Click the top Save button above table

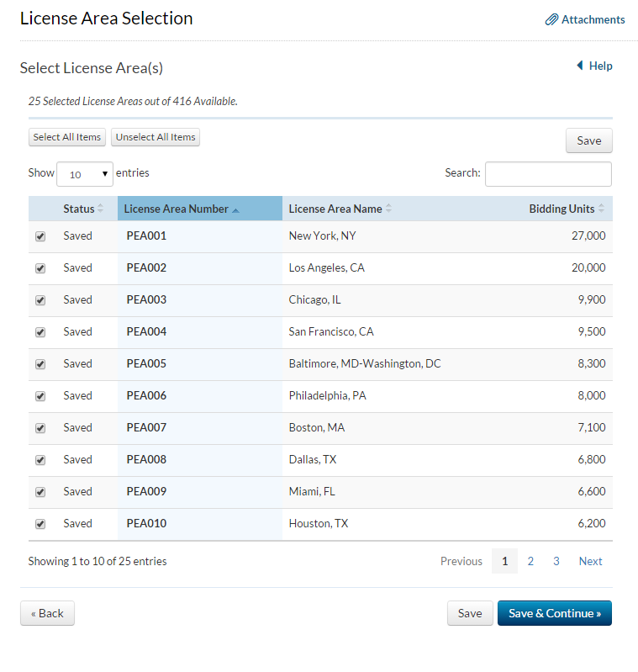coord(588,140)
